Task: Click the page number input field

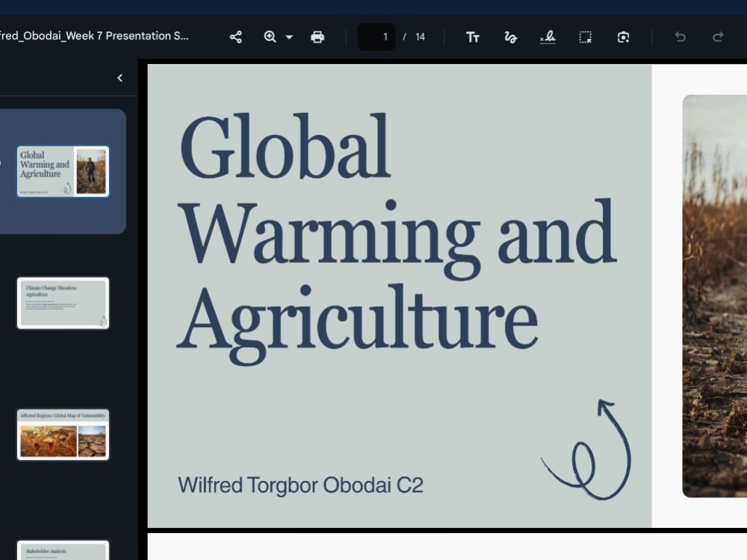Action: [x=376, y=37]
